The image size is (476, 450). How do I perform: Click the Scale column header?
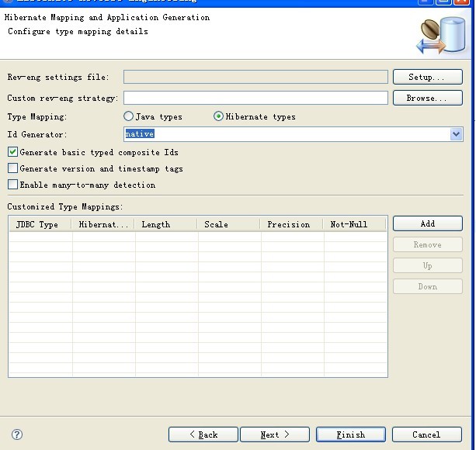pos(229,224)
